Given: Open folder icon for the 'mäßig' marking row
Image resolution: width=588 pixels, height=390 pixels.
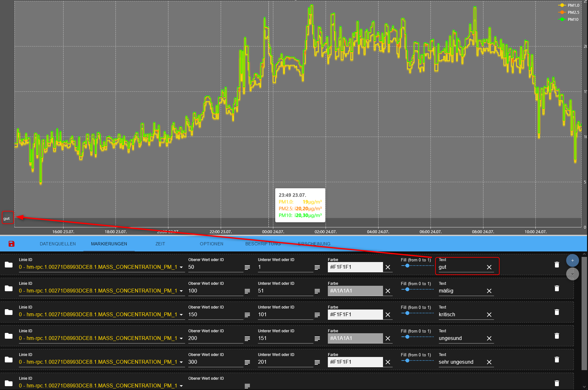Looking at the screenshot, I should (x=9, y=288).
